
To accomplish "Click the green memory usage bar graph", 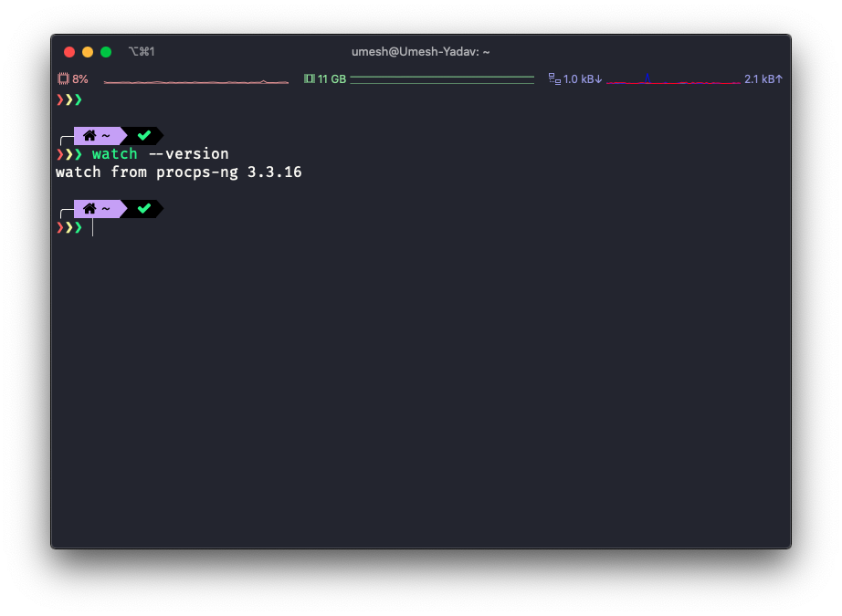I will tap(443, 79).
